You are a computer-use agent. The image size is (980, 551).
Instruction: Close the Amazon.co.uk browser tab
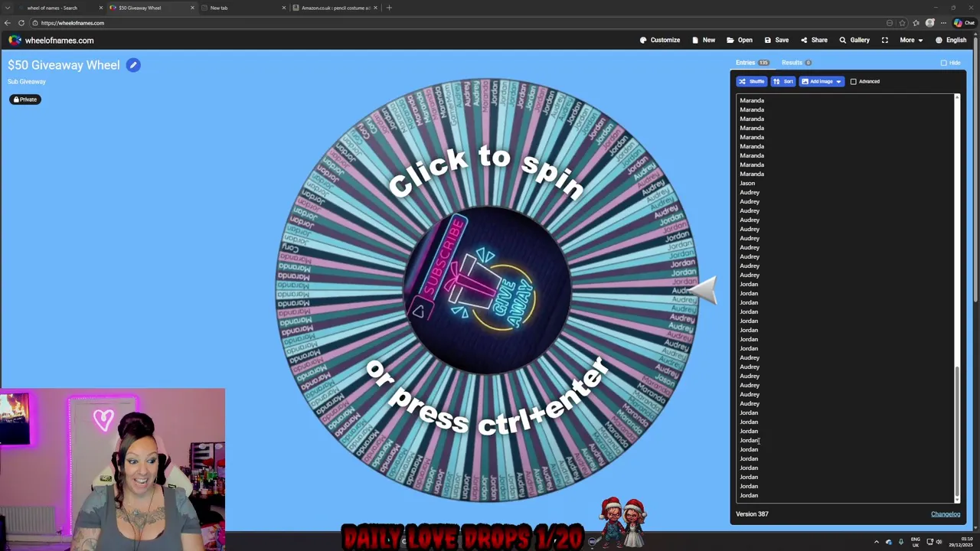(x=376, y=8)
